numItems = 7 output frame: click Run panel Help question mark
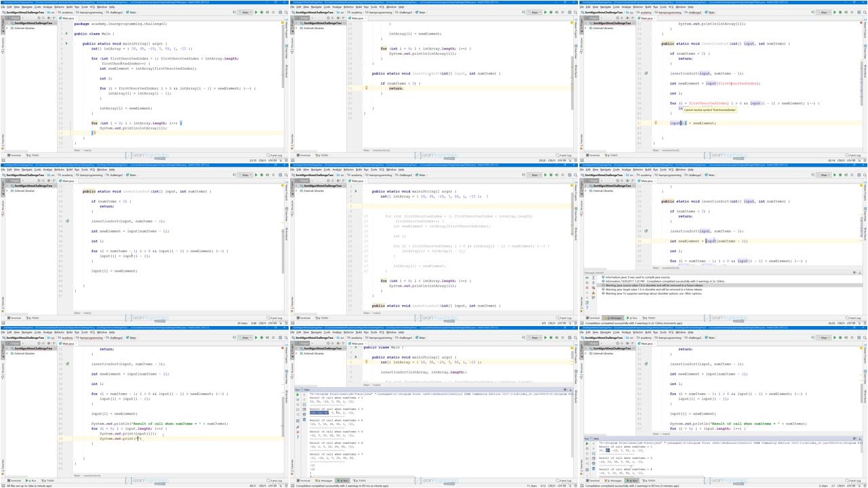This screenshot has height=488, width=868. pyautogui.click(x=297, y=437)
